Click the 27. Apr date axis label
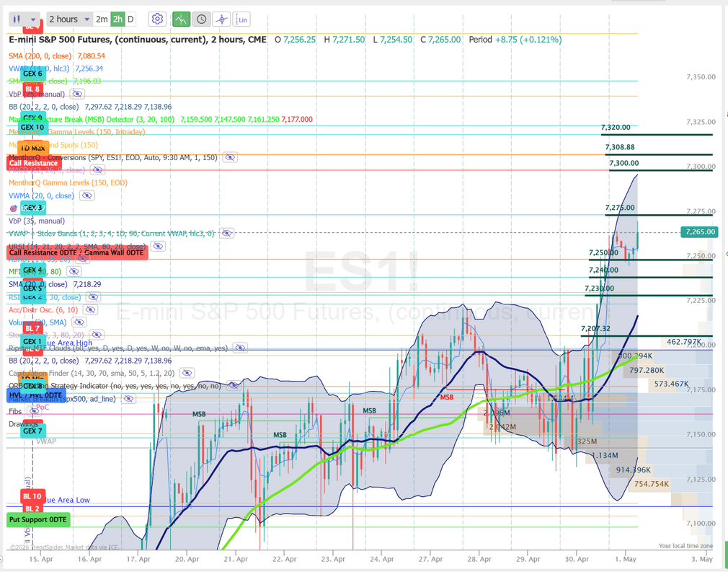This screenshot has width=728, height=577. pos(430,559)
